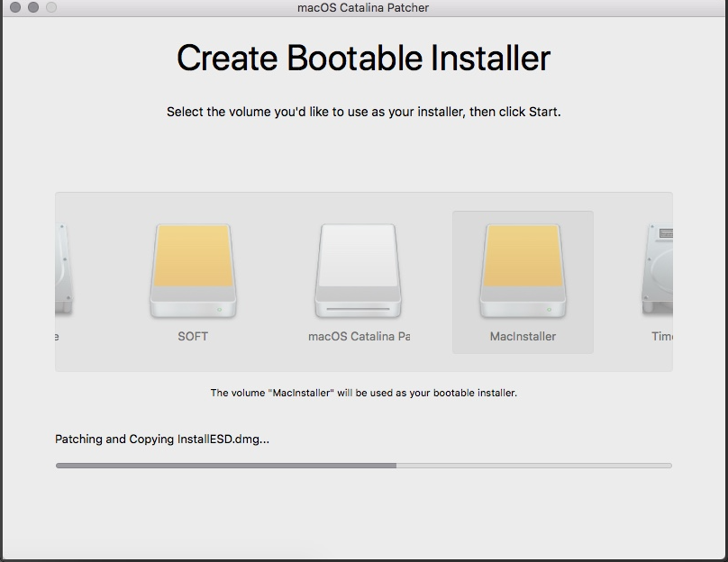This screenshot has width=728, height=562.
Task: Click the truncated "Tim" volume label
Action: (x=661, y=336)
